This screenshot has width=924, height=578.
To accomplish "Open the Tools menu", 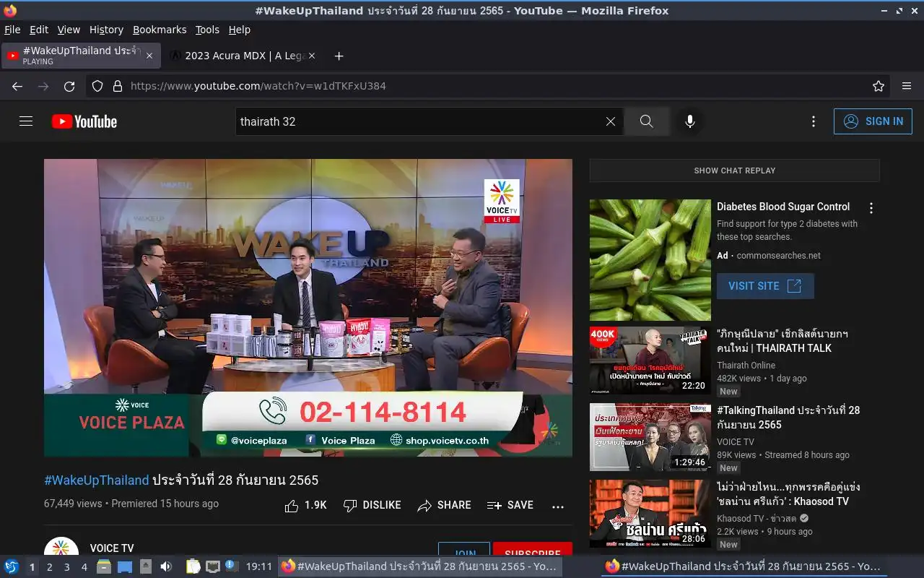I will (x=207, y=30).
